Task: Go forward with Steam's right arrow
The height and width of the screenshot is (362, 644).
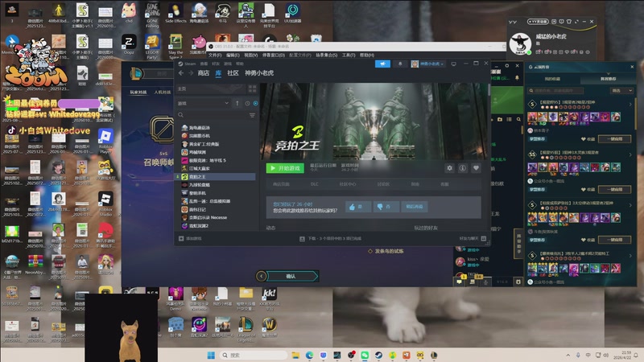Action: coord(191,73)
